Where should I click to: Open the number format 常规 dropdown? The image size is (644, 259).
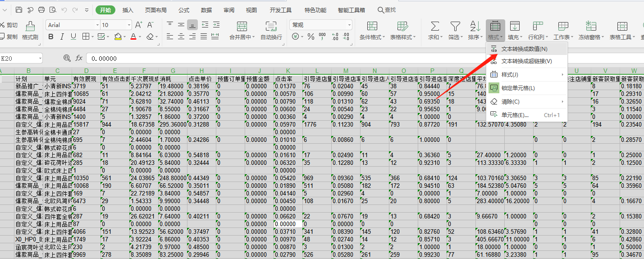pos(349,25)
